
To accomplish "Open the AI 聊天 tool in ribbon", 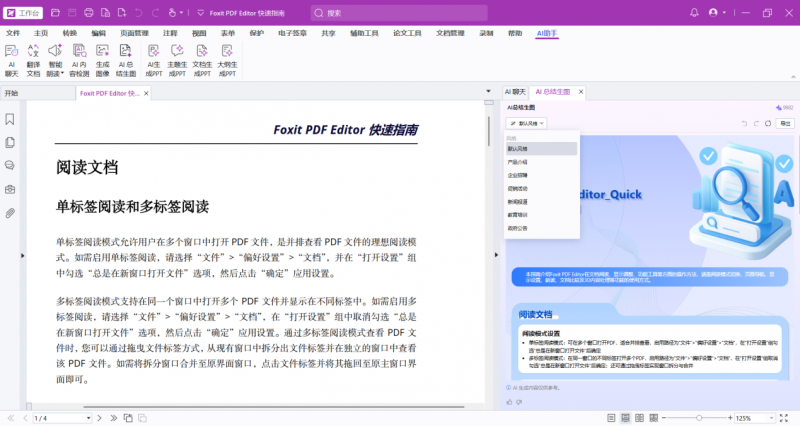I will [x=12, y=60].
